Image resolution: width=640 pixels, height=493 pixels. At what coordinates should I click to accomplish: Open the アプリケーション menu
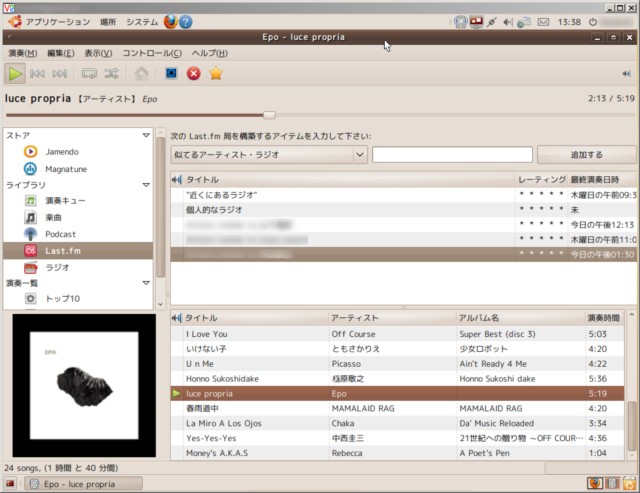(x=58, y=22)
